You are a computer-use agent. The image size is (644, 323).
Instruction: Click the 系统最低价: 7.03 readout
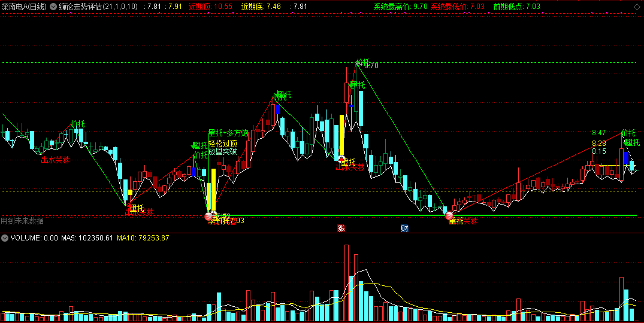click(458, 7)
